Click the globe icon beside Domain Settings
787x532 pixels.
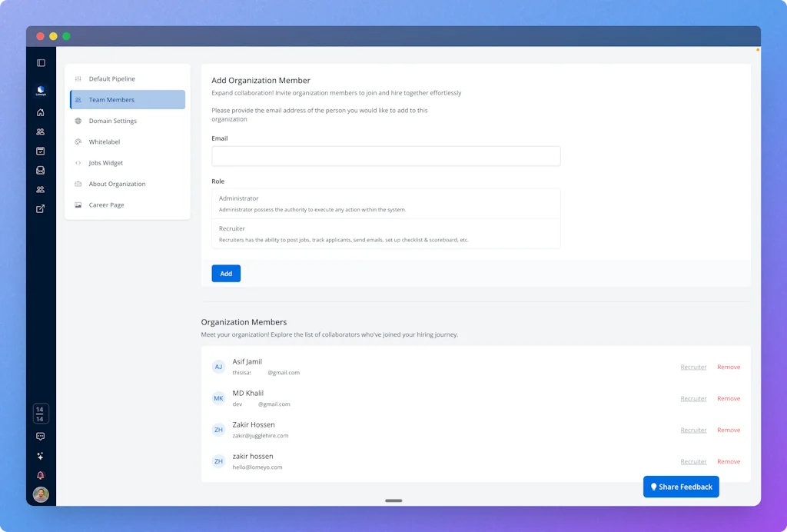[78, 121]
